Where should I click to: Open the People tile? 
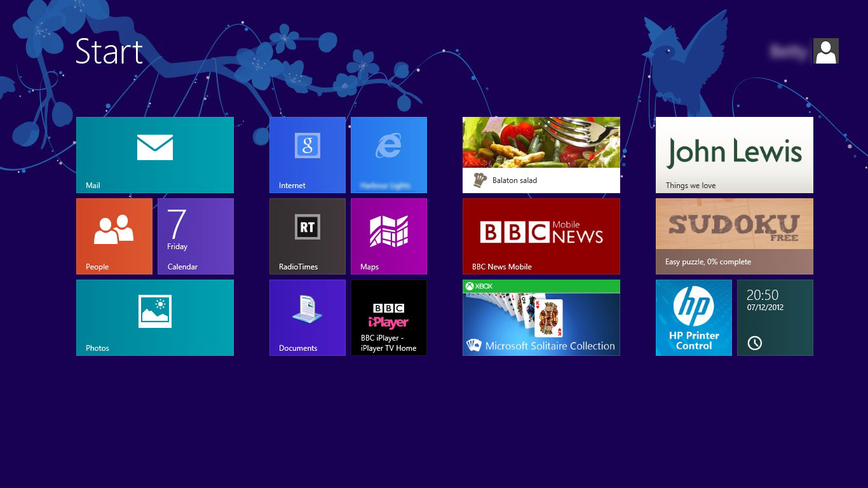[x=114, y=236]
